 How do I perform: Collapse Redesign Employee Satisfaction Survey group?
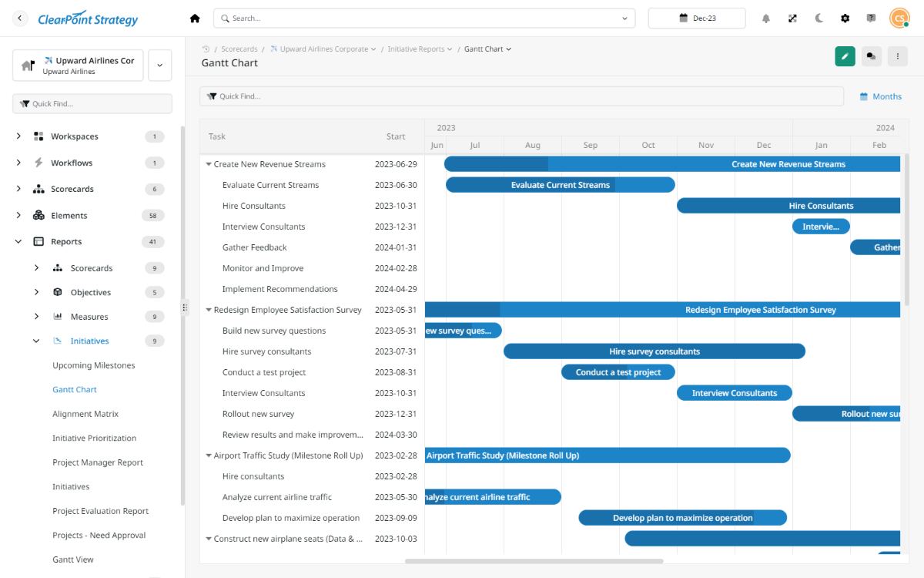pyautogui.click(x=209, y=310)
